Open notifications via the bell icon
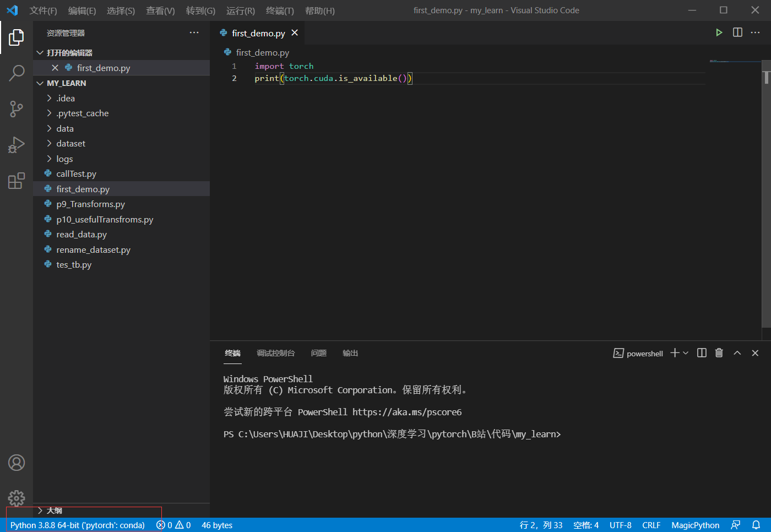 pyautogui.click(x=755, y=525)
